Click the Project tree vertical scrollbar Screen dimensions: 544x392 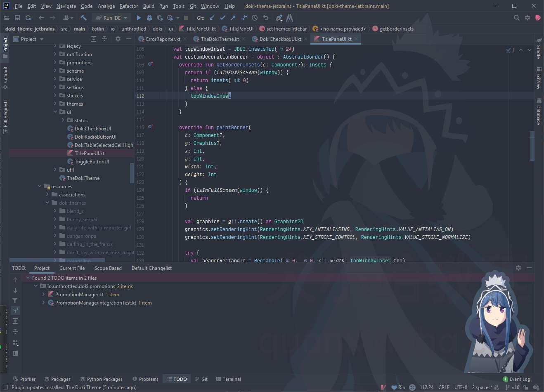[132, 173]
